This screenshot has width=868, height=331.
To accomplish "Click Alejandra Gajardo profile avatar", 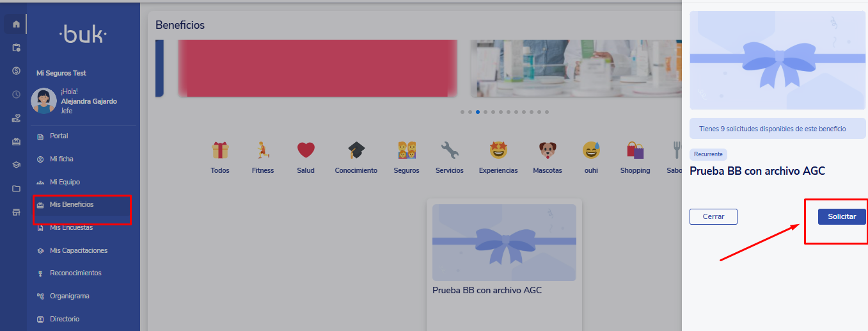I will pos(44,101).
